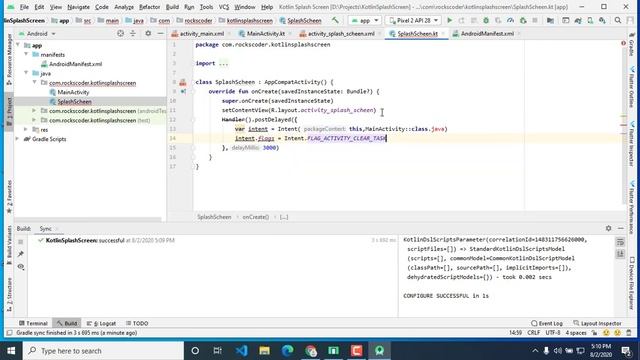Open the VCS menu
Screen dimensions: 640x360
(224, 7)
